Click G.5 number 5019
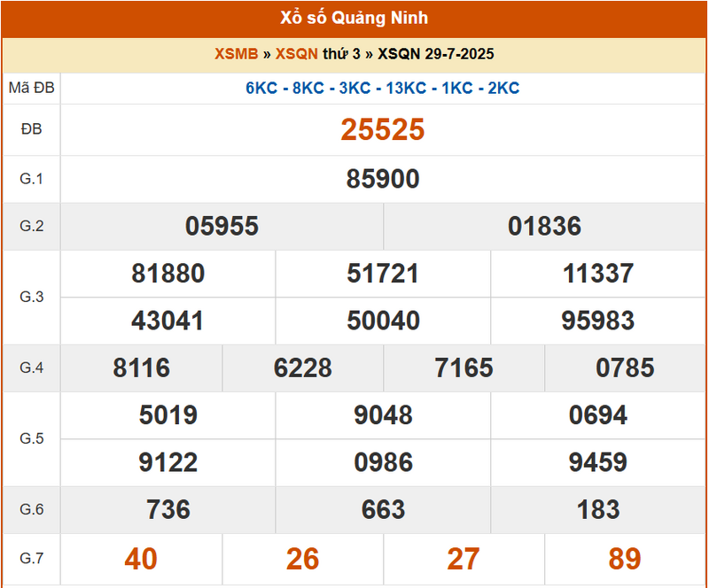 [x=168, y=415]
